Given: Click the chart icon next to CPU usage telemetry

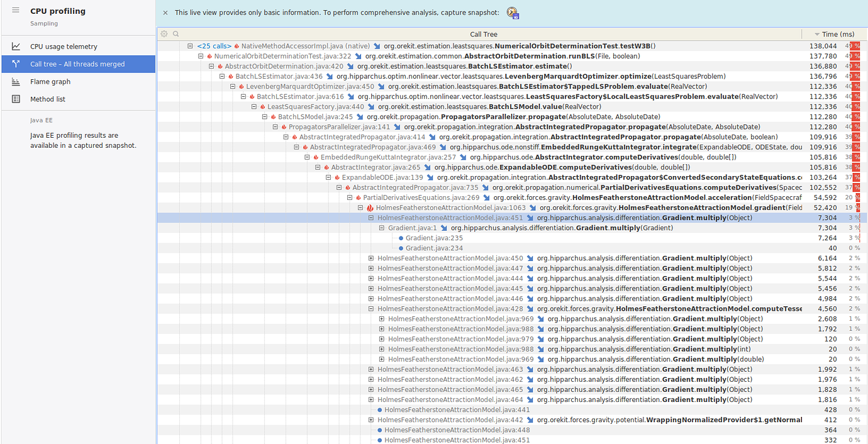Looking at the screenshot, I should point(16,46).
